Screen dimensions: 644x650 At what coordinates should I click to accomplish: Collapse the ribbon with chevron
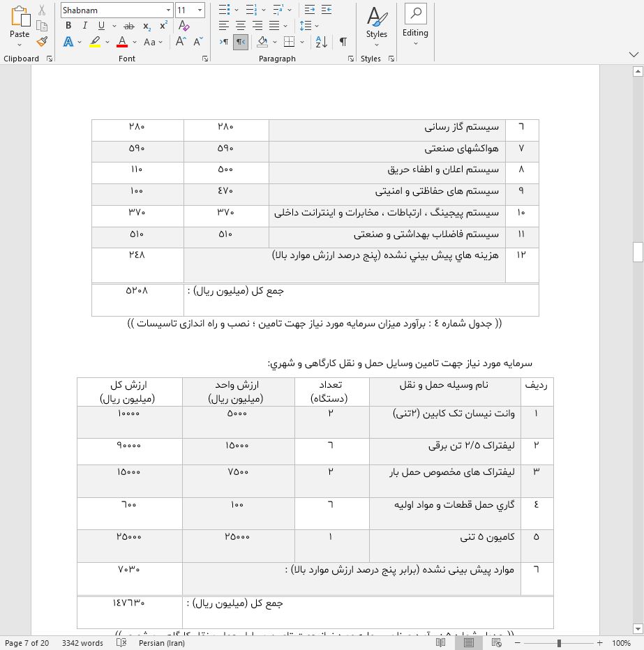click(x=634, y=54)
